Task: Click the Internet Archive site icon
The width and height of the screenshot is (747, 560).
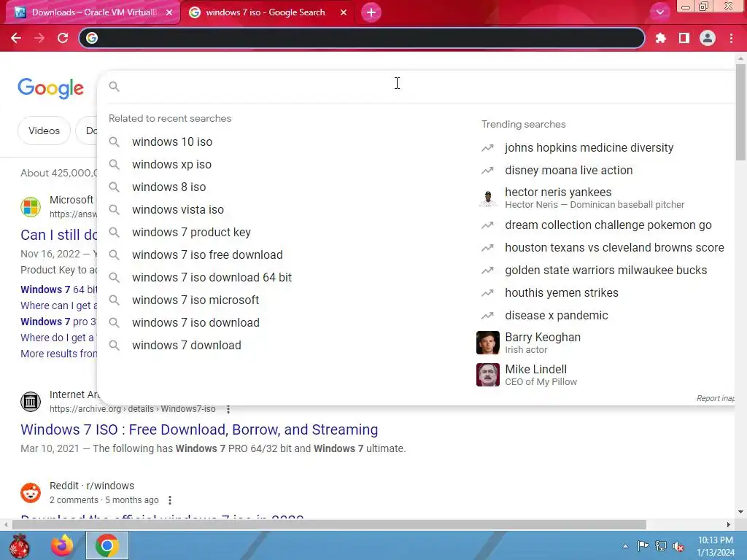Action: pyautogui.click(x=31, y=402)
